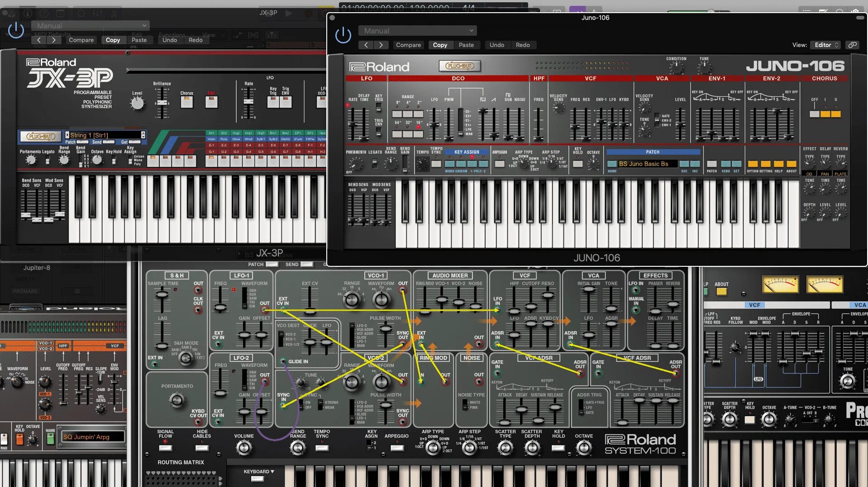Click the System-100 SCATTER TYPE knob

tap(505, 448)
